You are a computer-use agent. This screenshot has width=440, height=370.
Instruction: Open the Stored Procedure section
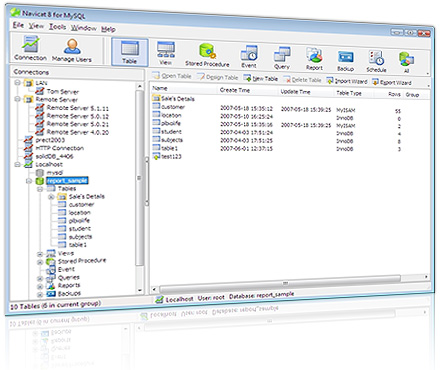tap(207, 55)
